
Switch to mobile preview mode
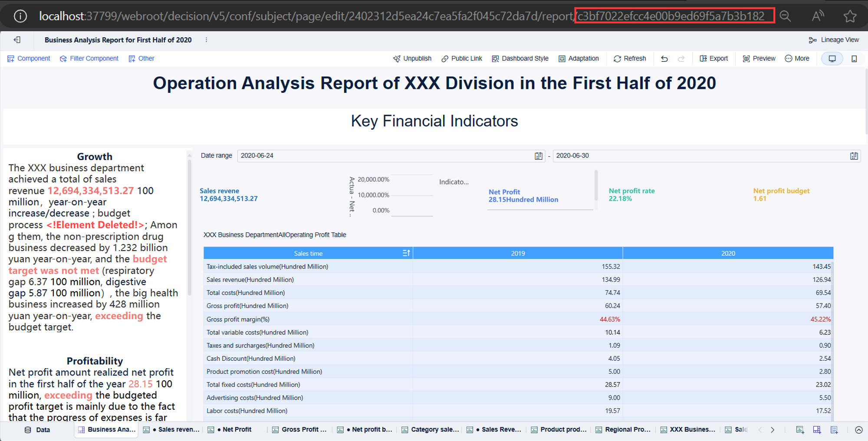click(854, 58)
